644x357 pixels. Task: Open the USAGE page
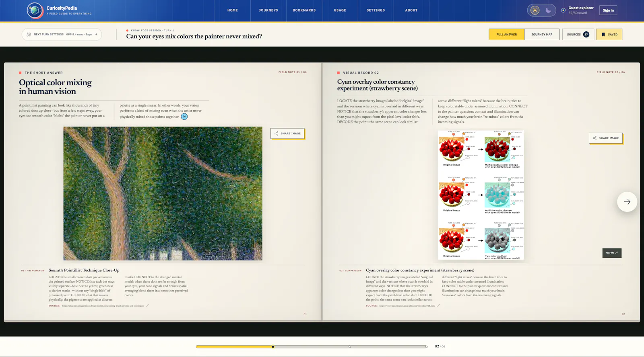(340, 10)
